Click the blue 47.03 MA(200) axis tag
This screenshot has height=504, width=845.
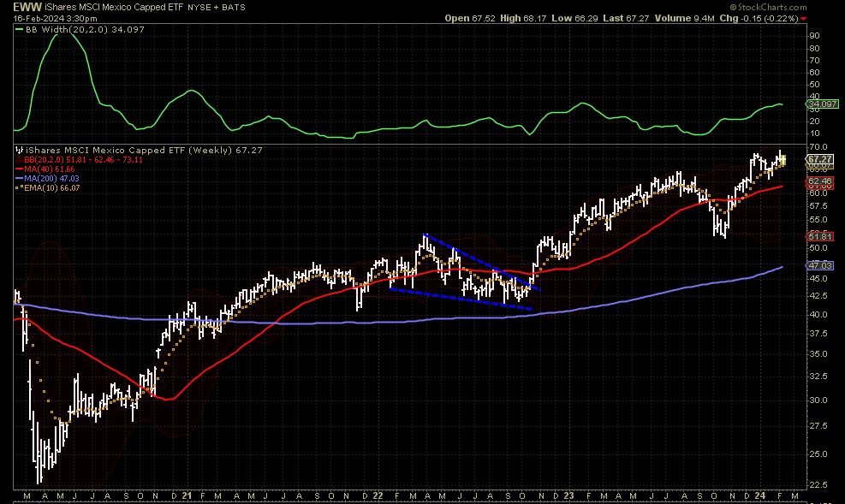tap(819, 265)
